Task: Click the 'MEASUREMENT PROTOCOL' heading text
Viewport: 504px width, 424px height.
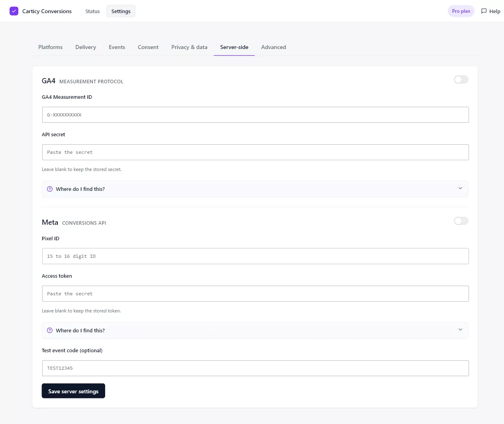Action: [x=91, y=82]
